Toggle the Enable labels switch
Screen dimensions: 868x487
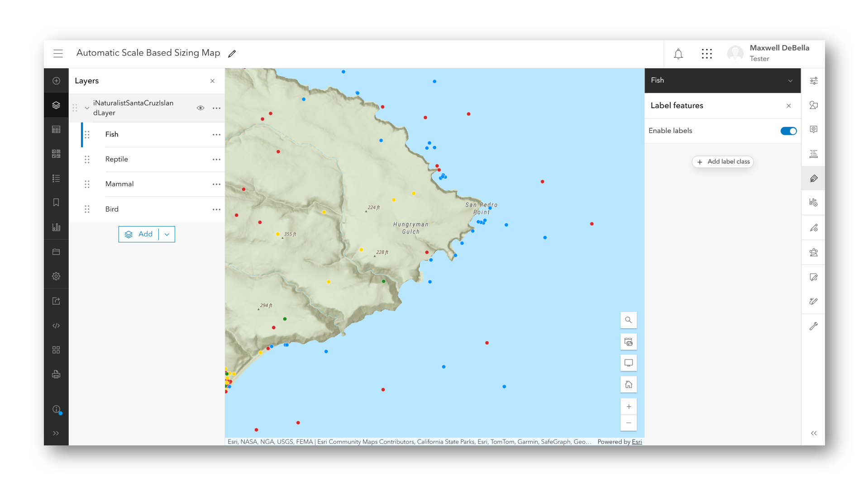(788, 131)
